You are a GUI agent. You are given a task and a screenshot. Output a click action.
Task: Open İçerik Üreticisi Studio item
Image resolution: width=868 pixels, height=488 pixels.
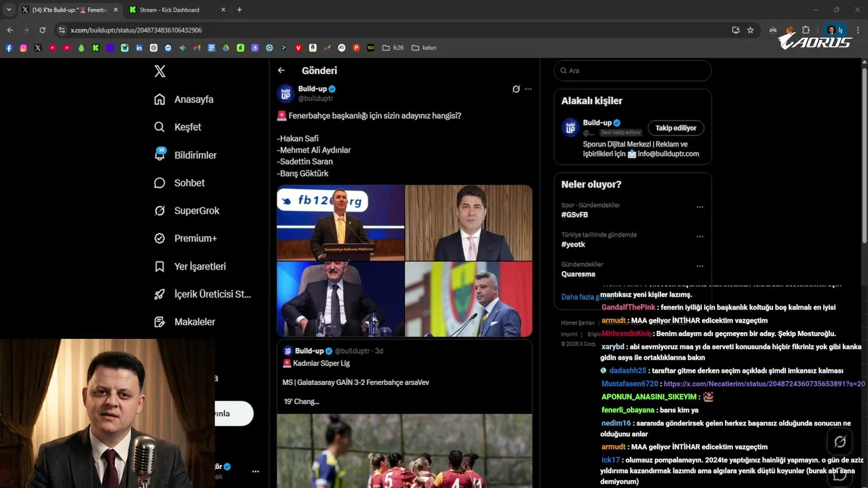coord(203,294)
